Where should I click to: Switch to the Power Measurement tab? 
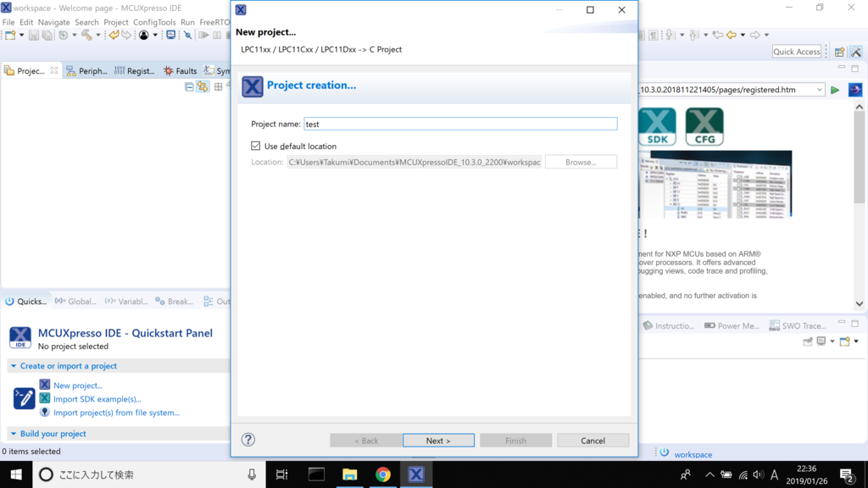[x=732, y=325]
